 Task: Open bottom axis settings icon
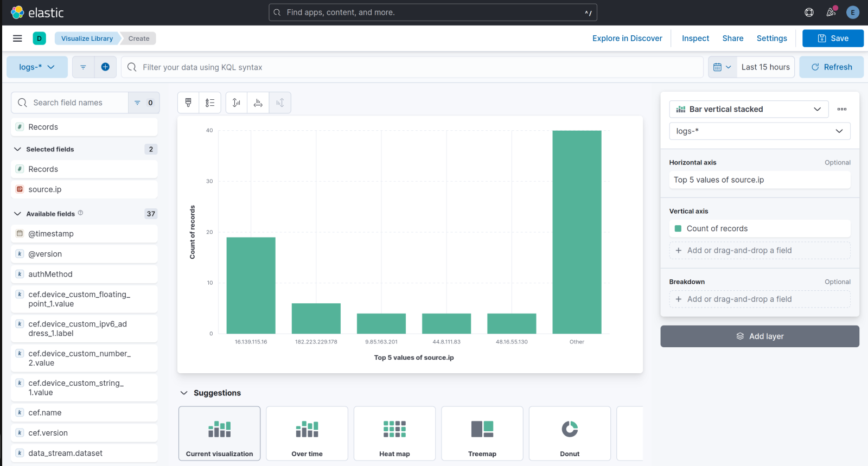coord(258,103)
